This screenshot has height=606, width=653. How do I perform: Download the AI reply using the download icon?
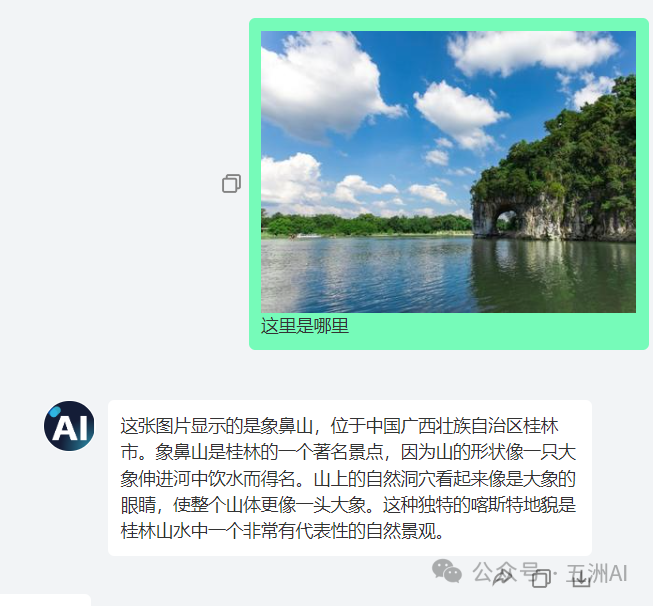581,578
